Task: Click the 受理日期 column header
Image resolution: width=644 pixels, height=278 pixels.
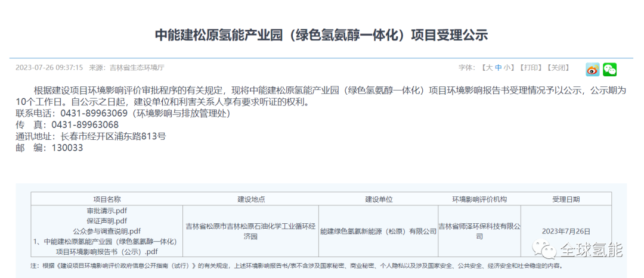Action: 566,199
